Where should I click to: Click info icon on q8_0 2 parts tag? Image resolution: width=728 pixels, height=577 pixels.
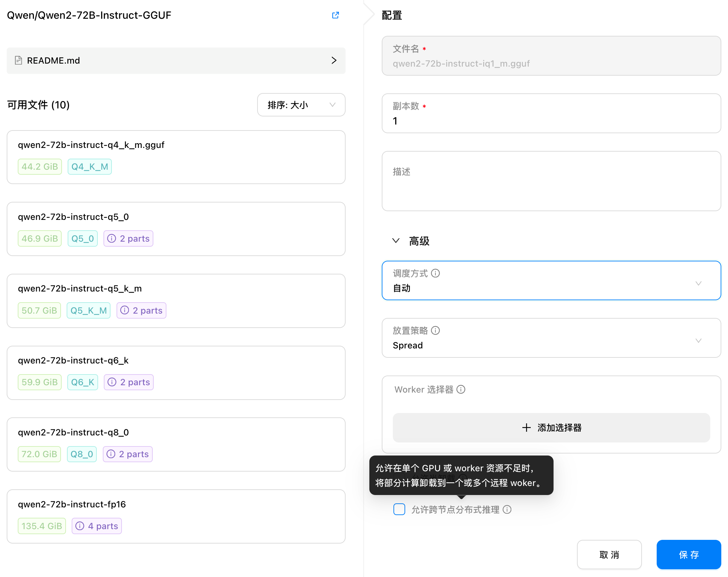point(111,454)
